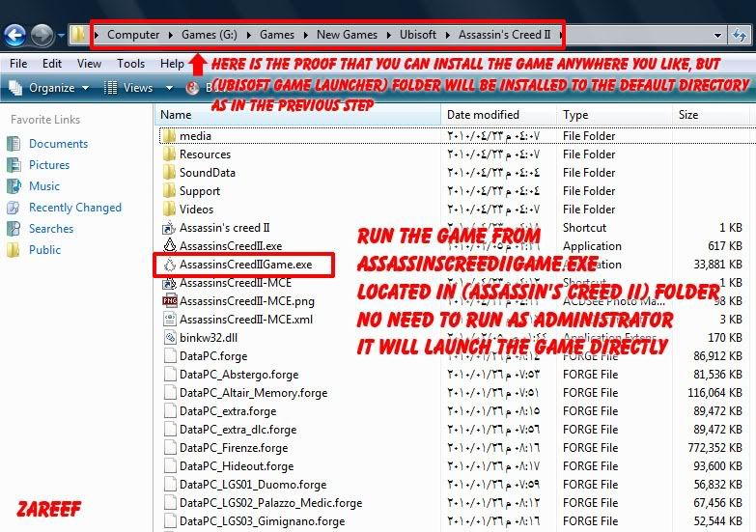
Task: Select the Videos folder icon
Action: tap(169, 210)
